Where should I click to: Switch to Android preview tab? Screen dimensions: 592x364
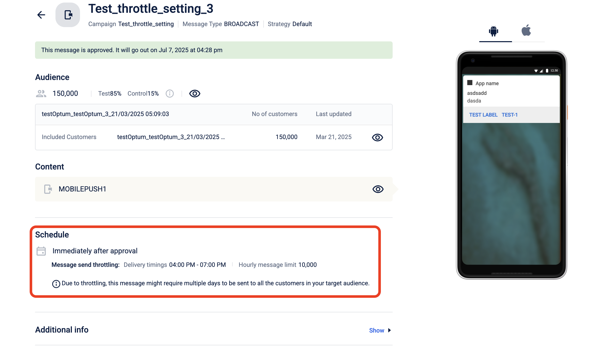(x=494, y=31)
